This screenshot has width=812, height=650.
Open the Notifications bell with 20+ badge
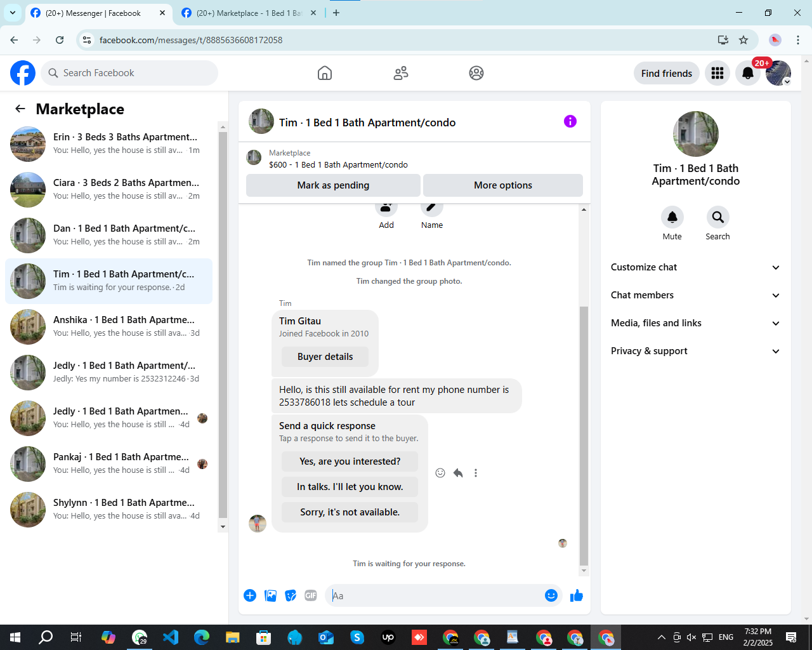point(748,73)
